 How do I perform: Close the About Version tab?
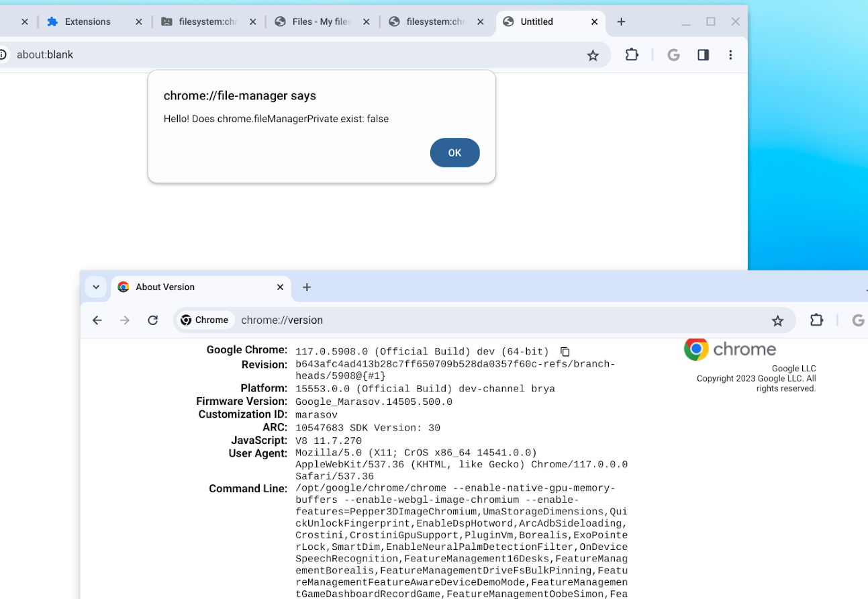(281, 287)
